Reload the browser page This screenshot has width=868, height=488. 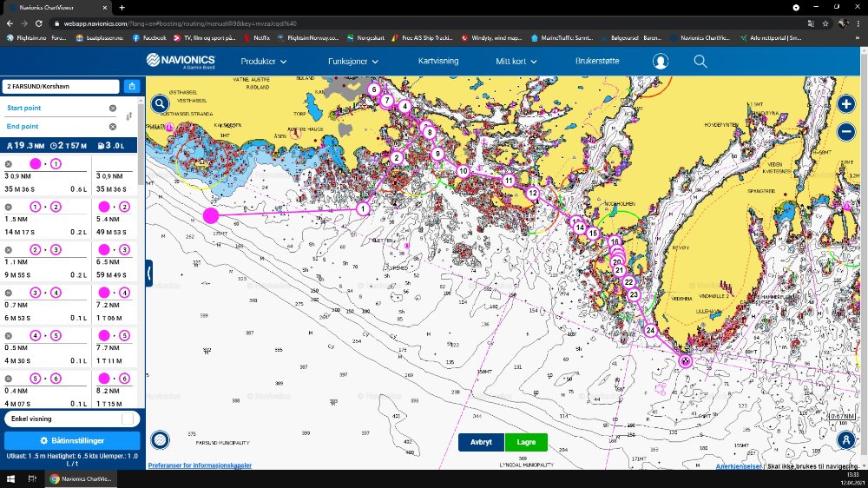tap(39, 23)
